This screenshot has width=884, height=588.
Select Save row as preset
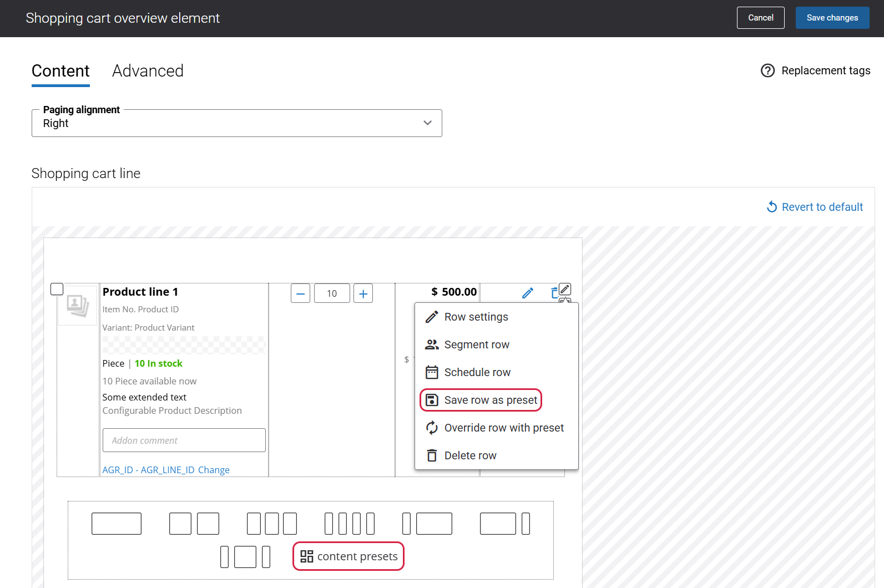[481, 400]
